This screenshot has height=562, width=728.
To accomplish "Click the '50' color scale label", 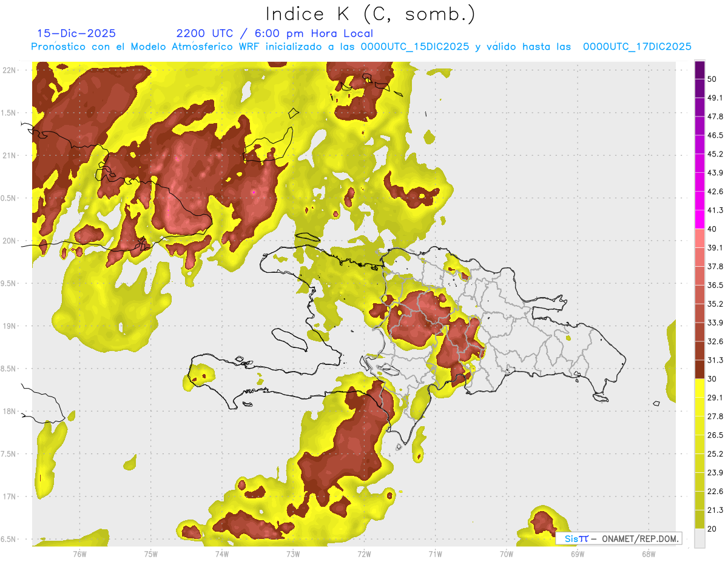I will point(712,79).
